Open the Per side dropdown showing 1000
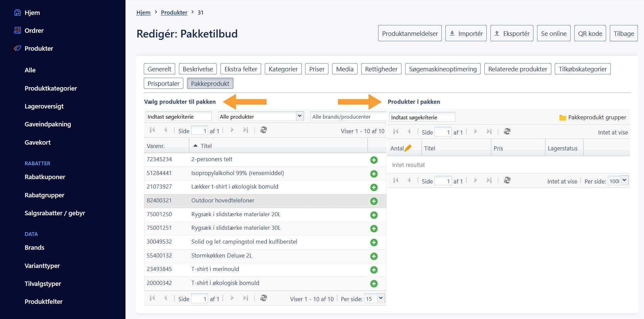 (x=624, y=180)
